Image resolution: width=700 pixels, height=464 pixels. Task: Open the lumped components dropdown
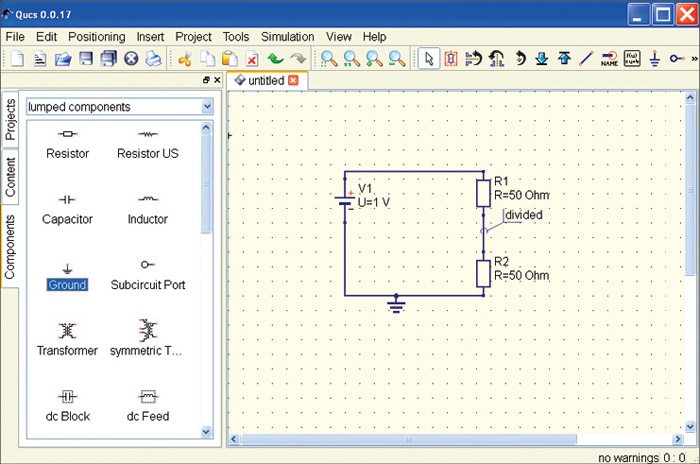coord(207,106)
